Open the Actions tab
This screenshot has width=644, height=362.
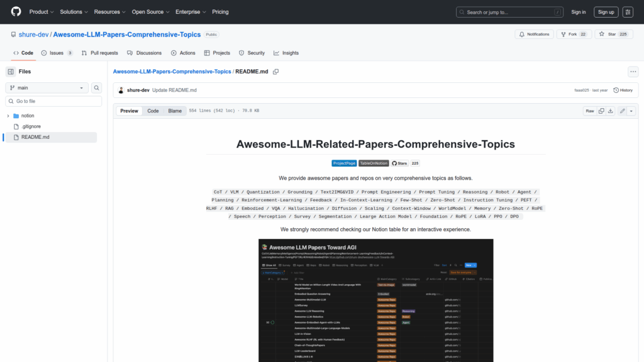(x=183, y=53)
